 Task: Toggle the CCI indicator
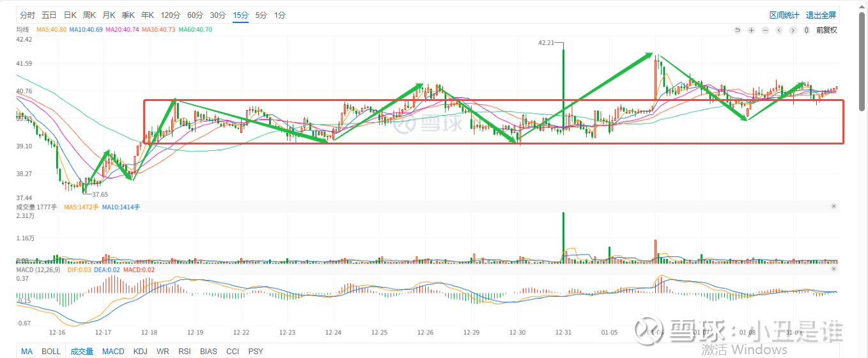click(233, 352)
